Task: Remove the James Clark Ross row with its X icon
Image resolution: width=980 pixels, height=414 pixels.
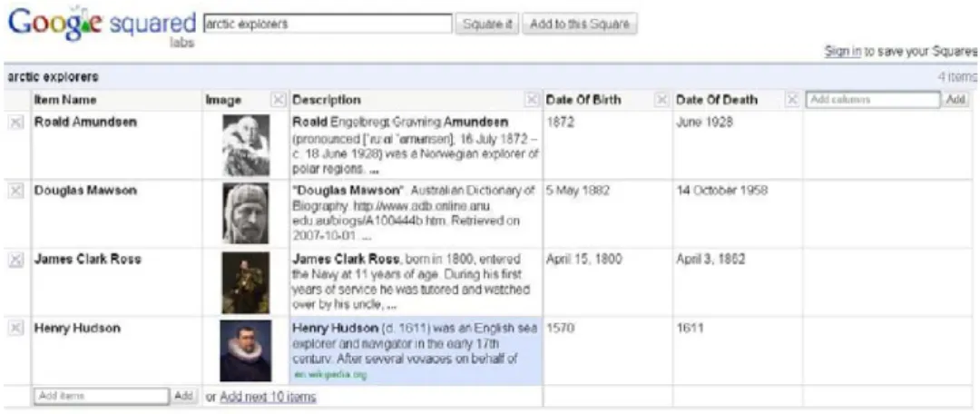Action: point(15,261)
